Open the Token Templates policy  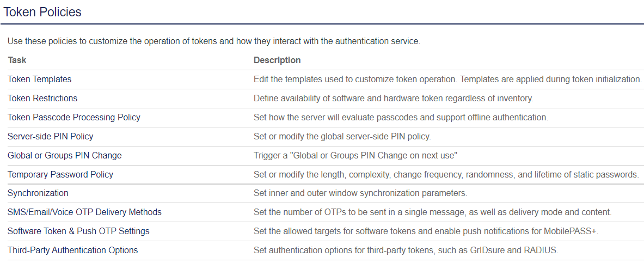(40, 79)
